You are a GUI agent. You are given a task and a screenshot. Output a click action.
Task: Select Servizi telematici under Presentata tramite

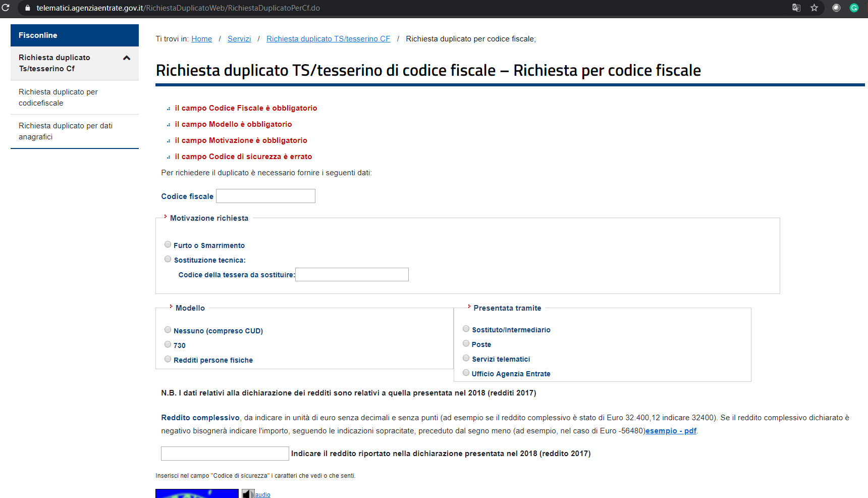(x=466, y=358)
